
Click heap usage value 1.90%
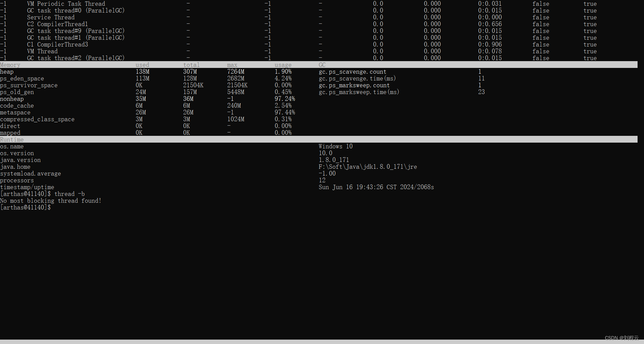click(283, 72)
